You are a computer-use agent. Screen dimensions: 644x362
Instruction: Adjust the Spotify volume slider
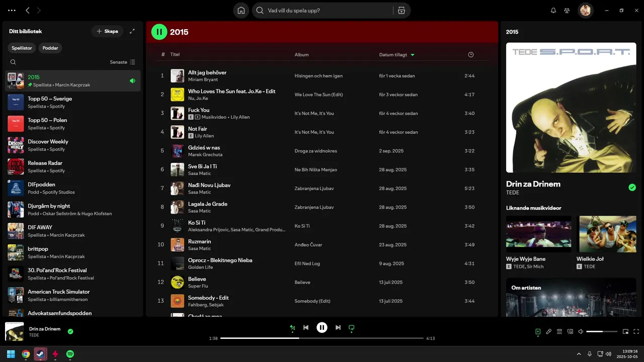[x=602, y=332]
